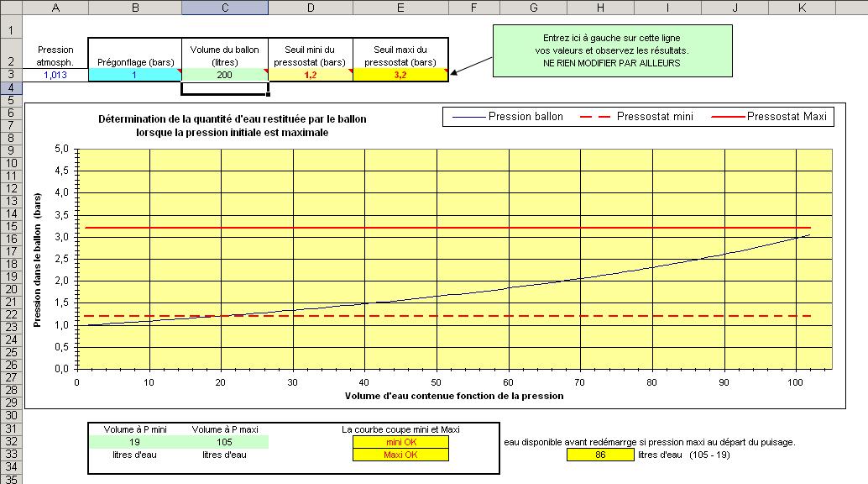Image resolution: width=868 pixels, height=484 pixels.
Task: Select row 33 header
Action: click(11, 454)
